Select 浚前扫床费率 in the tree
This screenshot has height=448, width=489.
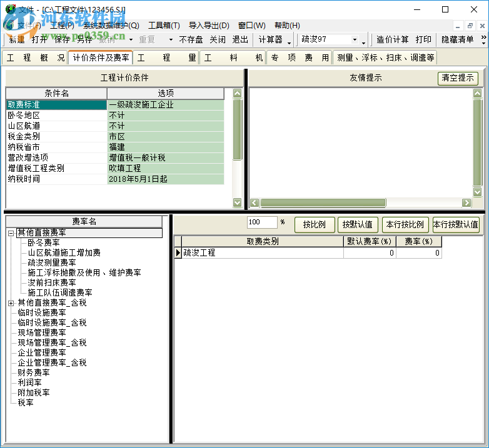click(x=52, y=282)
